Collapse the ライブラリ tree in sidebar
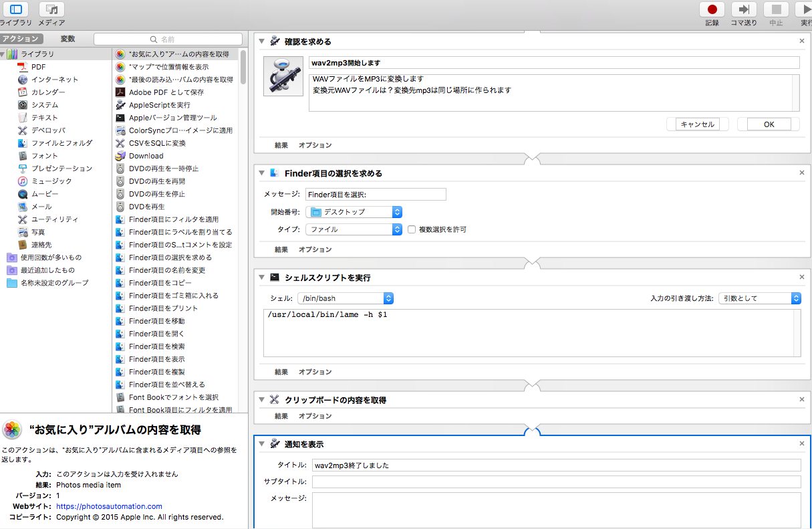This screenshot has height=529, width=812. [x=3, y=54]
